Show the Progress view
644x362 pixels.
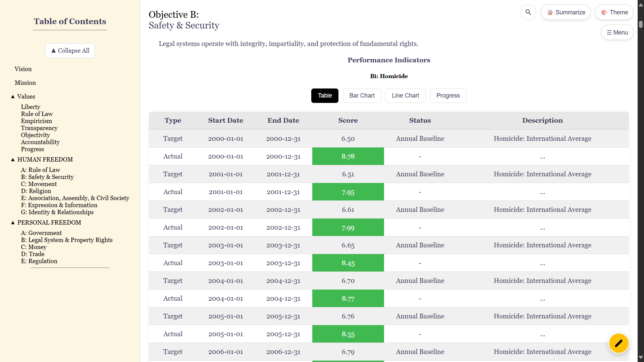[x=448, y=96]
